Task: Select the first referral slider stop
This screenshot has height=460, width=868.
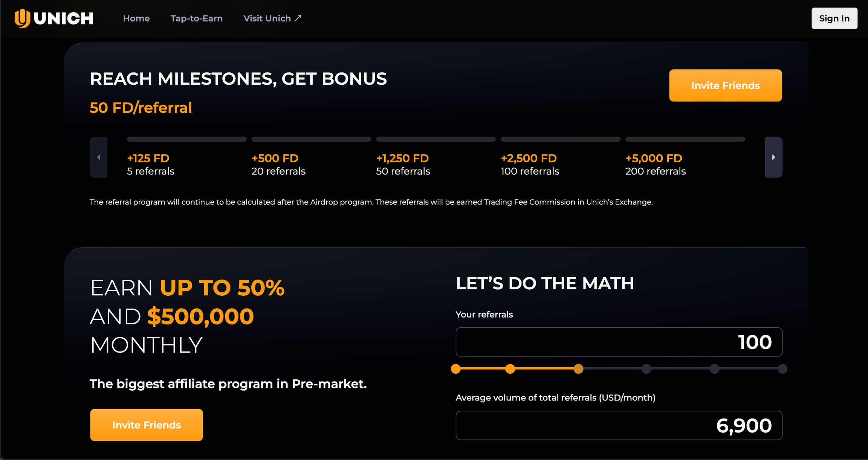Action: [456, 369]
